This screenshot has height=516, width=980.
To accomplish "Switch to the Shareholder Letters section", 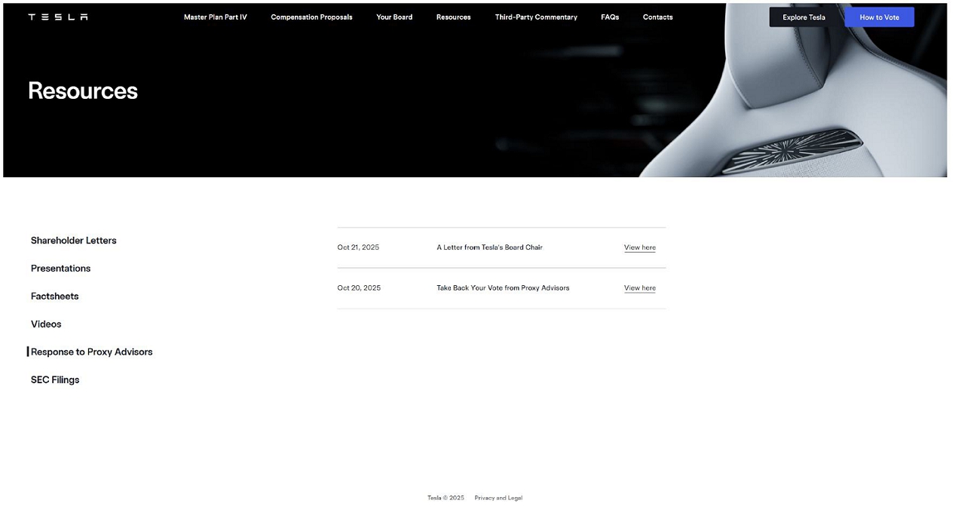I will point(74,241).
